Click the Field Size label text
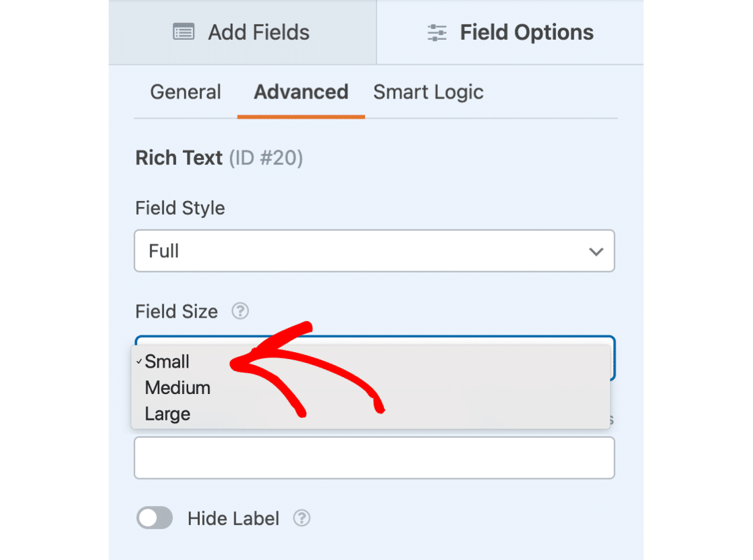Screen dimensions: 753x560 tap(177, 312)
